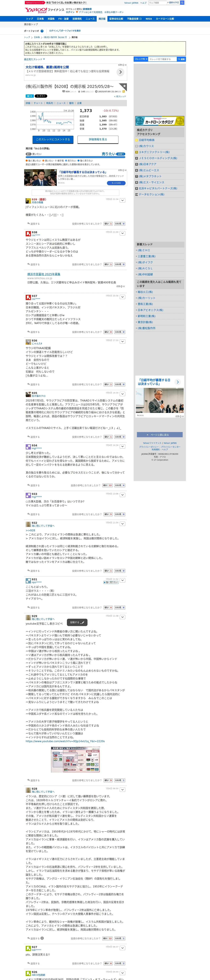Close the sidebar Acoco ad

coord(183,416)
